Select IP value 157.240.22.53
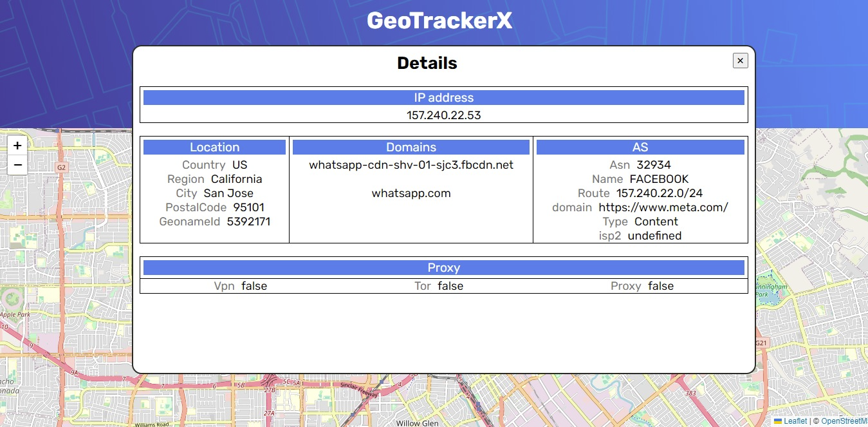Image resolution: width=868 pixels, height=427 pixels. [444, 116]
